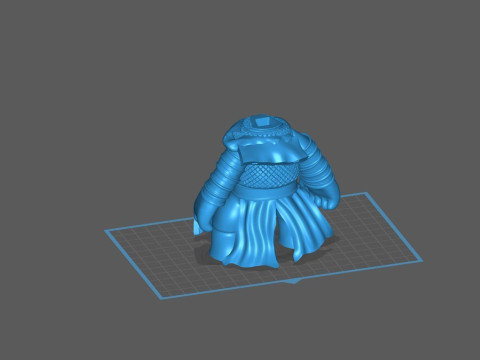Viewport: 480px width, 360px height.
Task: Click the front marker triangle on build plate edge
Action: click(293, 282)
